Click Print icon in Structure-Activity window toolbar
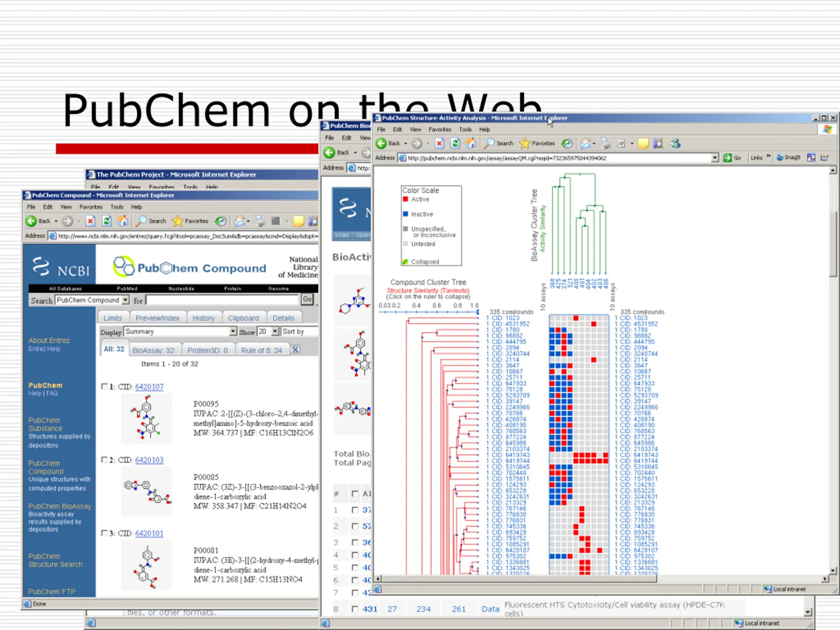Viewport: 840px width, 630px height. pos(605,143)
